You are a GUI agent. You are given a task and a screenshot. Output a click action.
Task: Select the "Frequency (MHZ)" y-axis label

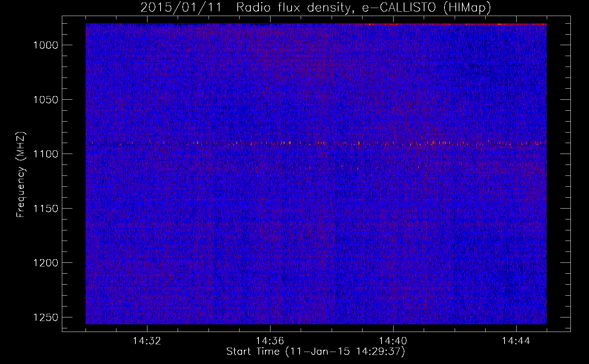tap(21, 175)
